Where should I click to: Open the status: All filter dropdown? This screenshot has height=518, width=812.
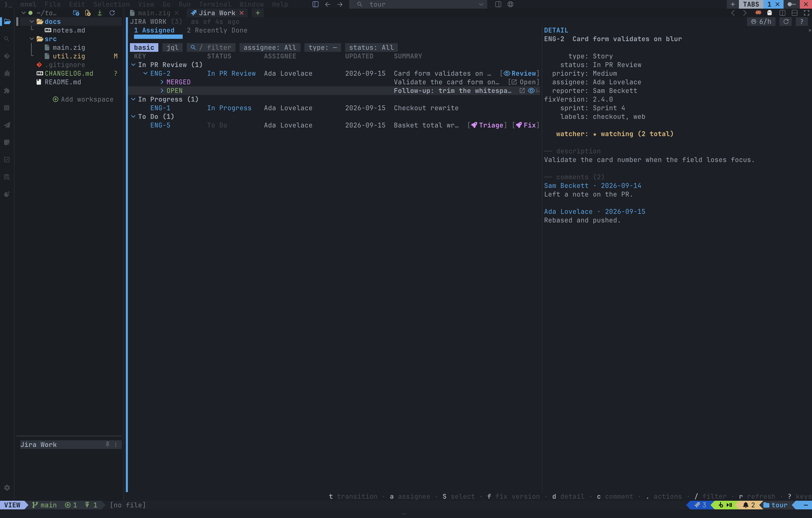(x=371, y=47)
